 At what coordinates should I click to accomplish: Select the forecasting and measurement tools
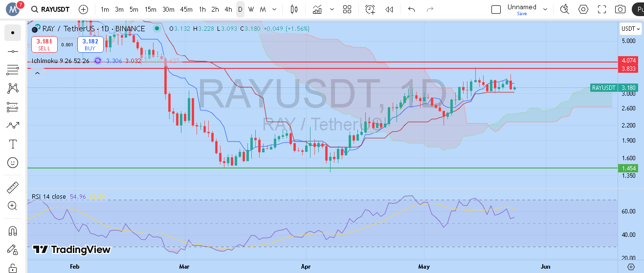pyautogui.click(x=13, y=107)
